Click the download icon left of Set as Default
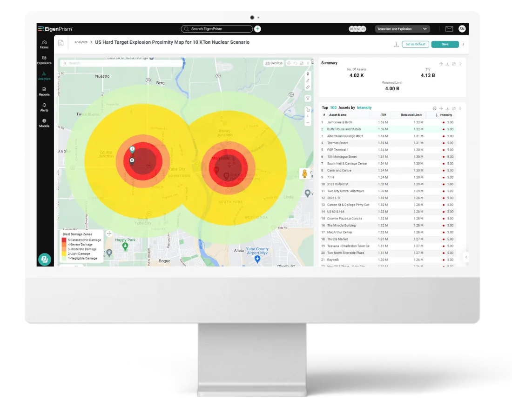This screenshot has width=512, height=420. pos(396,44)
